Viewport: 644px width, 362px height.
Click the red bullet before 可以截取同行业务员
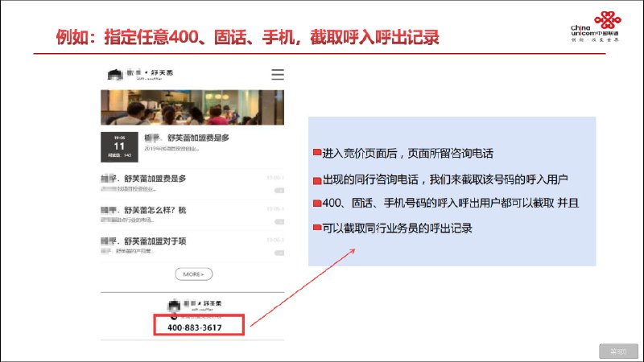pos(316,229)
